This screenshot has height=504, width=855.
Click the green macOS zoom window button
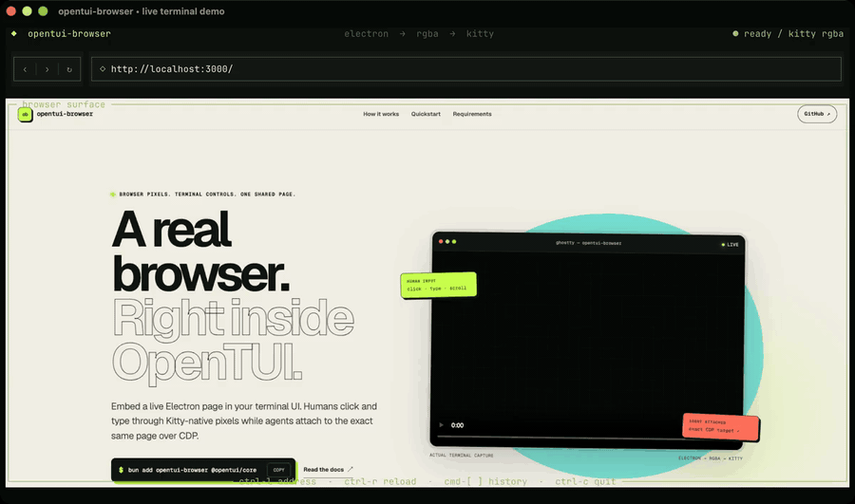43,10
